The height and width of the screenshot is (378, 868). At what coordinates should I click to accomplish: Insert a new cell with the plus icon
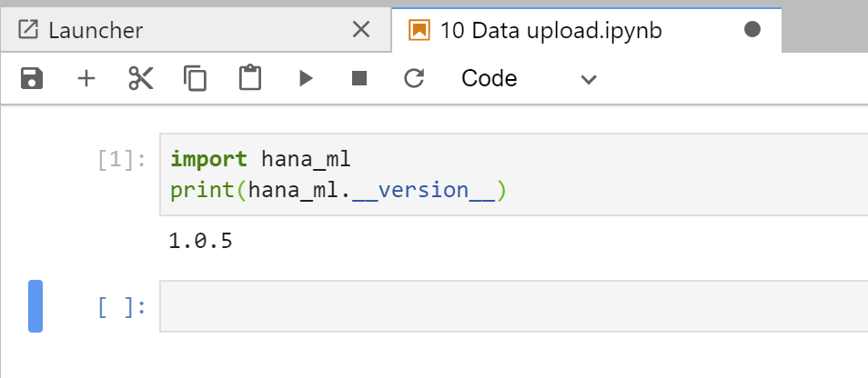[86, 78]
